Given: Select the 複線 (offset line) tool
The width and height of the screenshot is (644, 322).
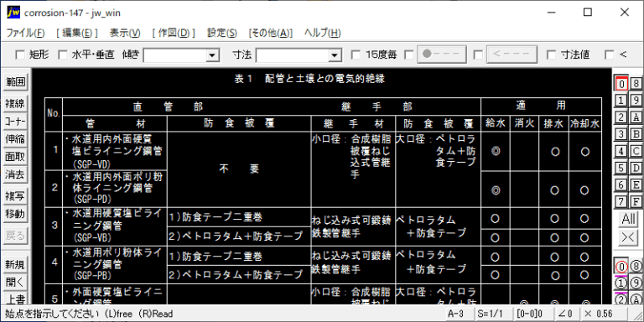Looking at the screenshot, I should (15, 103).
